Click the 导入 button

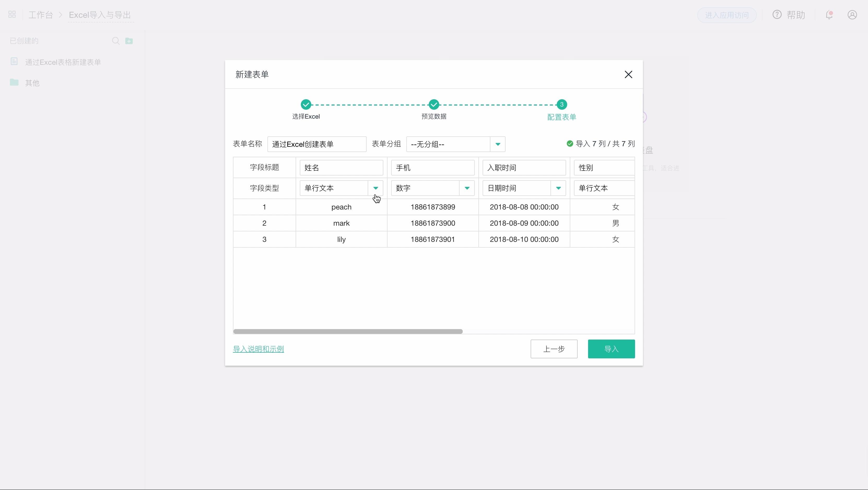pos(611,349)
